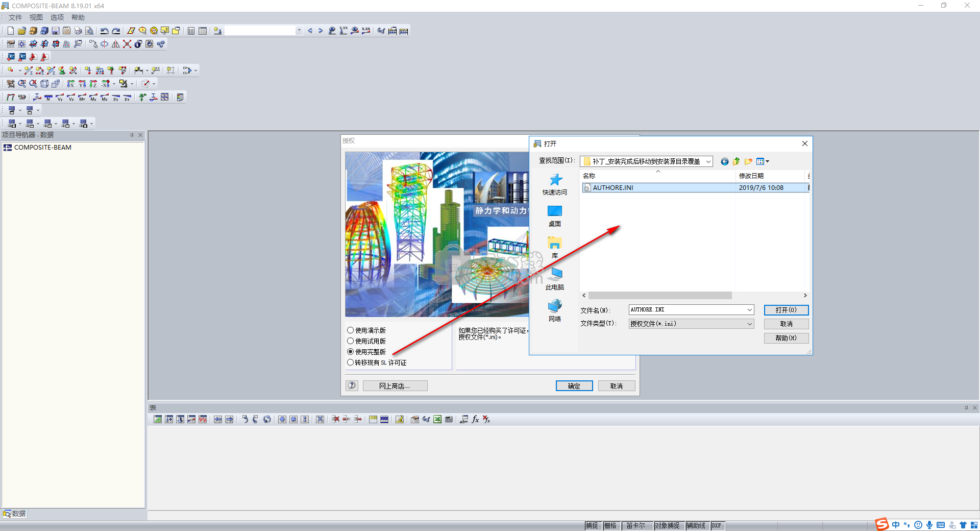Image resolution: width=980 pixels, height=531 pixels.
Task: Click This PC (此电脑) in Open dialog sidebar
Action: 555,280
